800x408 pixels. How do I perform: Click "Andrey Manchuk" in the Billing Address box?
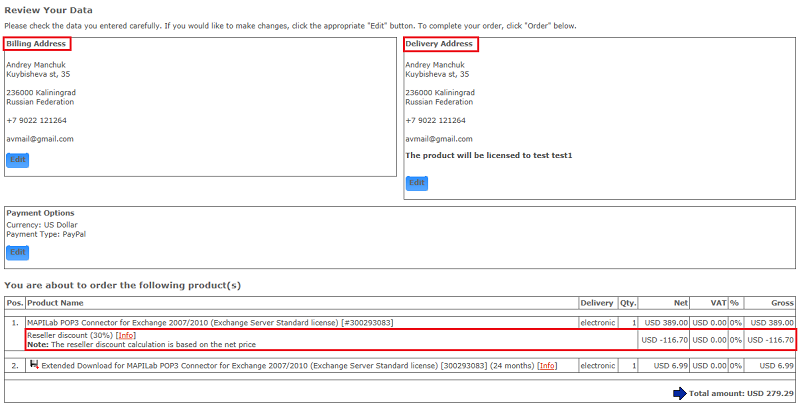36,65
